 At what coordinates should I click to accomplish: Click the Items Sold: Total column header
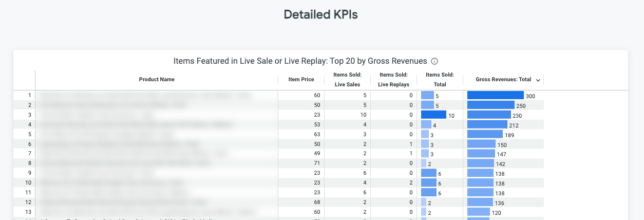click(440, 80)
